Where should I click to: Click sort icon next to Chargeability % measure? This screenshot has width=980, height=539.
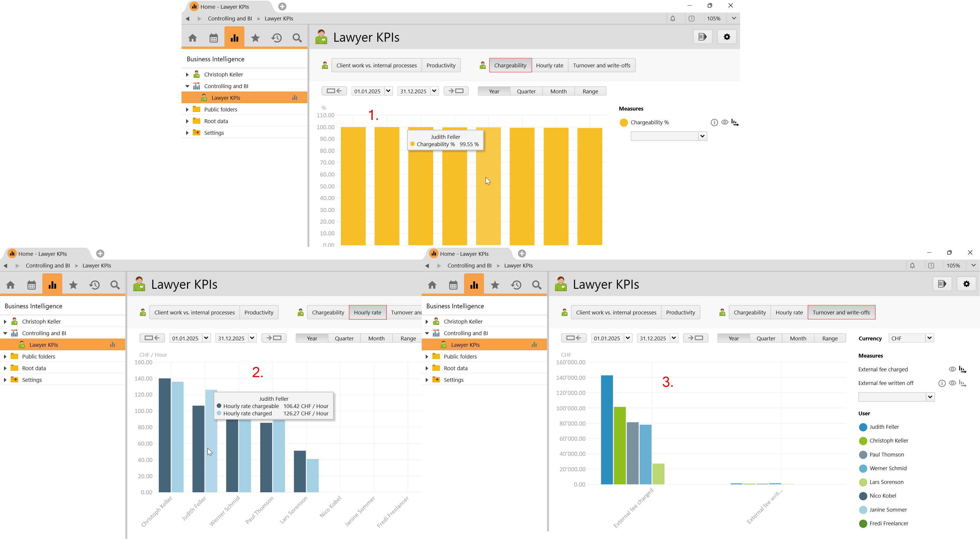coord(735,123)
